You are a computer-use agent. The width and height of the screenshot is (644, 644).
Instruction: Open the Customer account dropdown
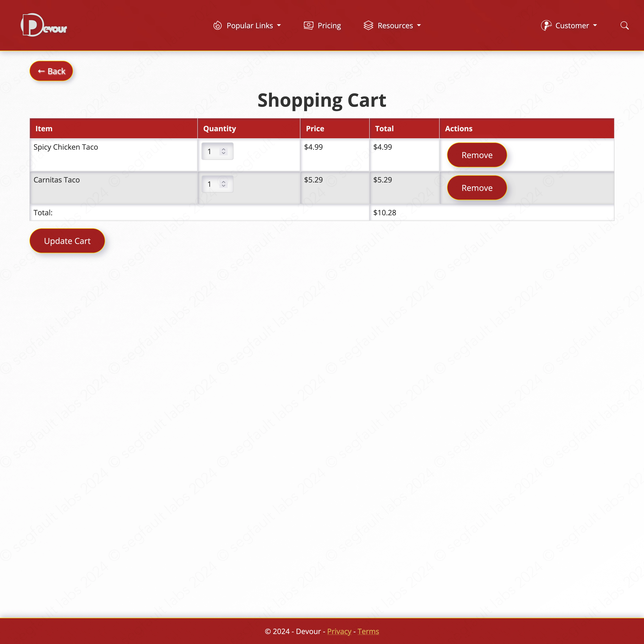(569, 26)
